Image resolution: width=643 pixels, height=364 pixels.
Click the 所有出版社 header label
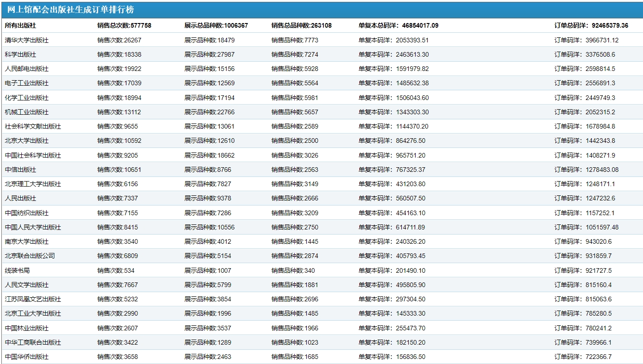pyautogui.click(x=20, y=25)
